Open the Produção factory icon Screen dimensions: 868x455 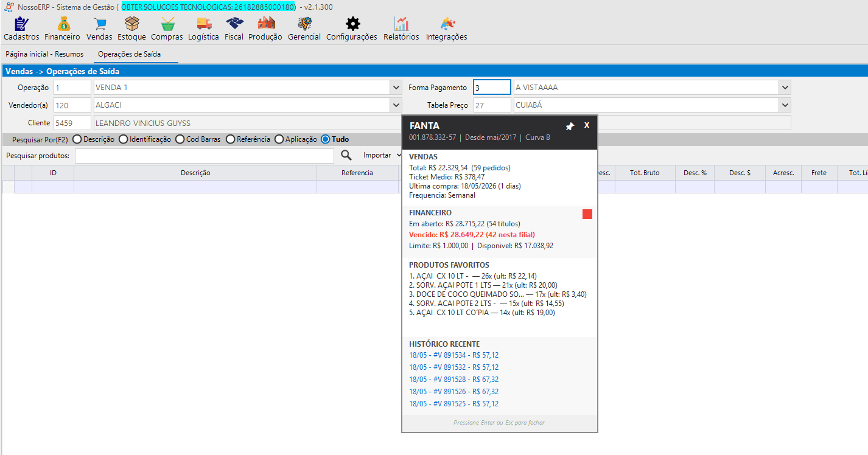click(266, 24)
